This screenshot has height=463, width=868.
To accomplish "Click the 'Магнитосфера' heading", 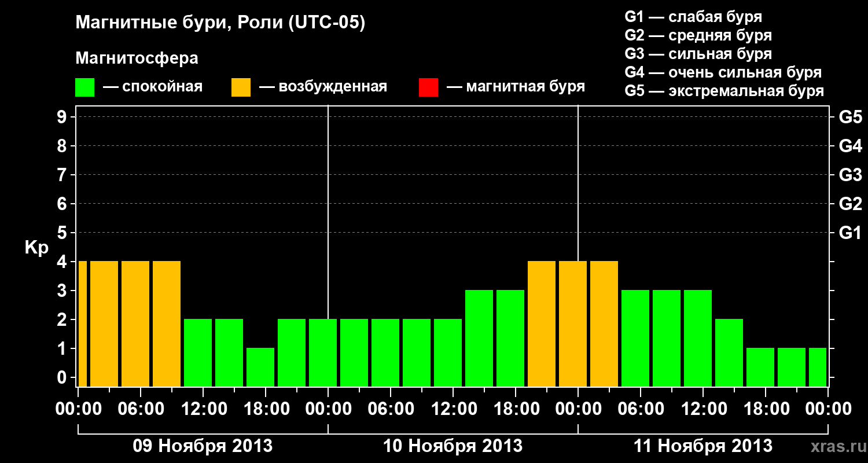I will click(x=137, y=58).
